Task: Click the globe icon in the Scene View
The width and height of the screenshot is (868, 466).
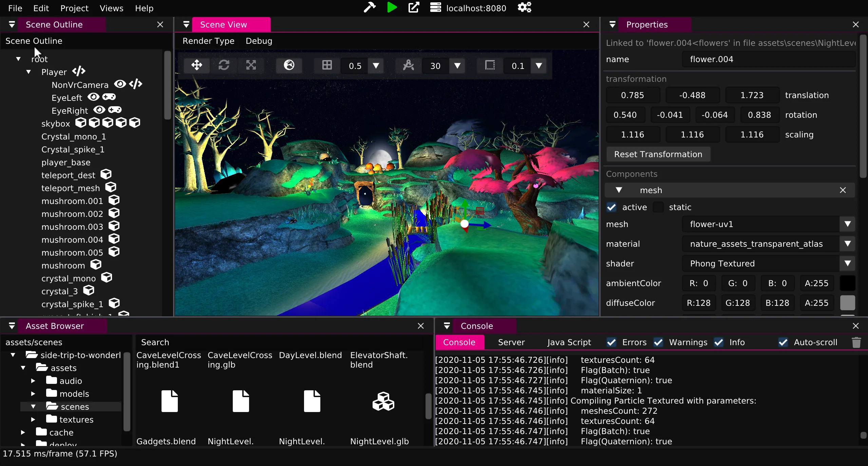Action: (288, 65)
